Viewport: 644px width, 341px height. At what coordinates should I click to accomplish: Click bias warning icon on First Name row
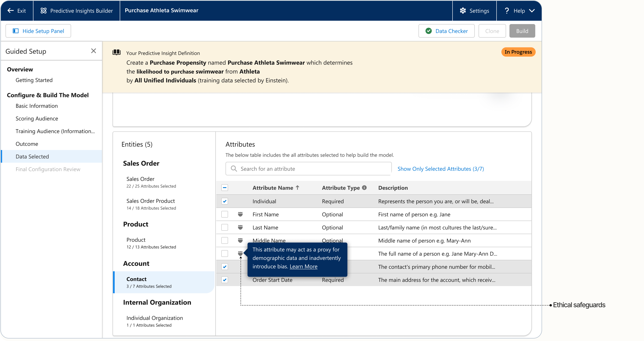[240, 214]
